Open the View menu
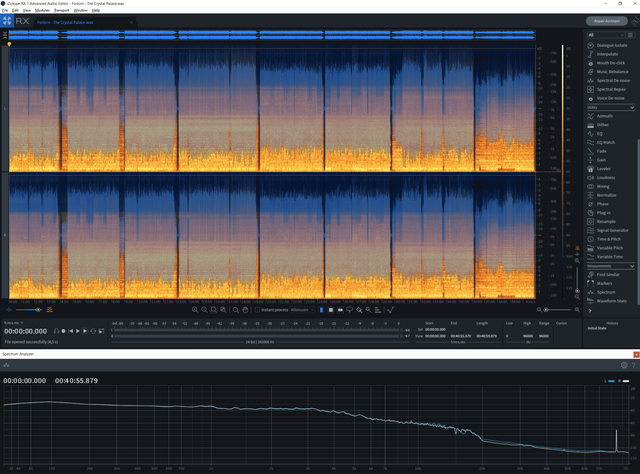Screen dimensions: 640x474 (27, 10)
